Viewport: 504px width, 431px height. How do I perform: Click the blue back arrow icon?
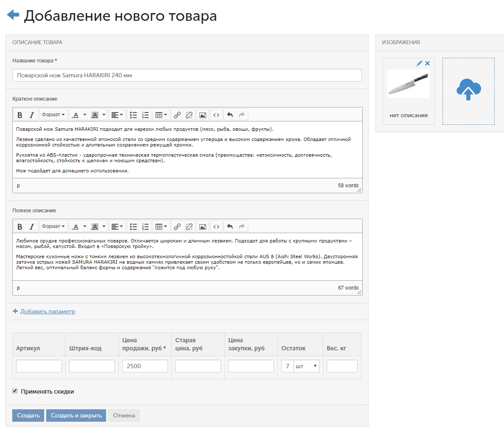(13, 15)
